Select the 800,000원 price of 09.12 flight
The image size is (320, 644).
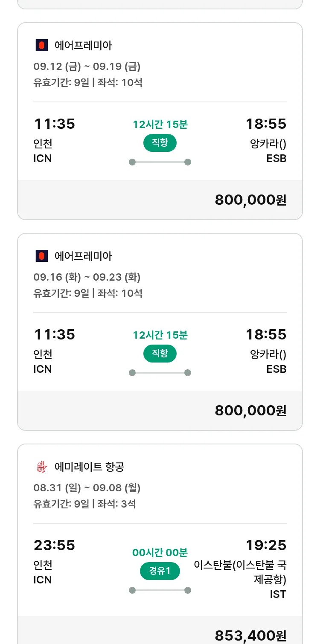click(250, 200)
